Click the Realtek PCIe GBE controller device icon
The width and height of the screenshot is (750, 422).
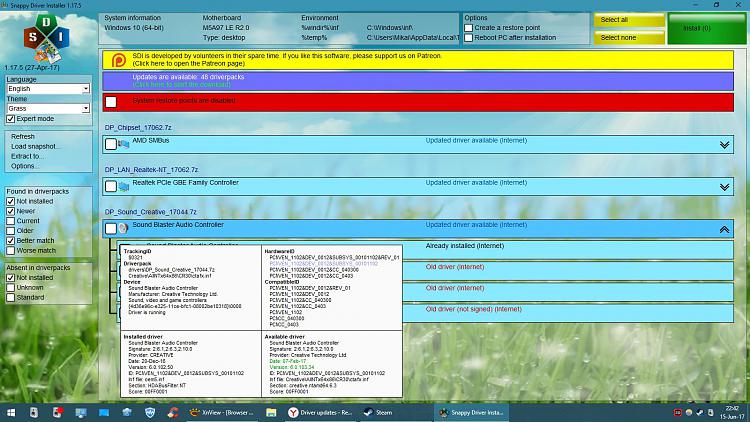tap(124, 186)
